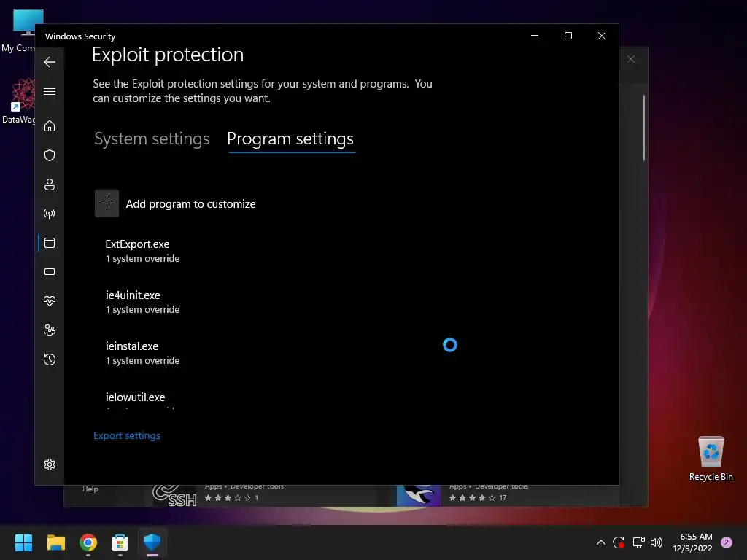Select ieinstal.exe program entry
Viewport: 747px width, 560px height.
132,346
